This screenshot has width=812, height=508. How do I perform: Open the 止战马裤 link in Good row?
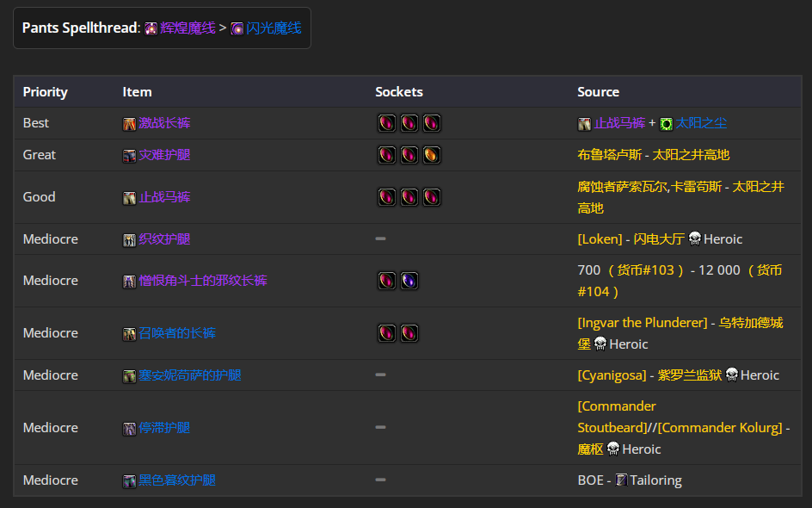164,197
